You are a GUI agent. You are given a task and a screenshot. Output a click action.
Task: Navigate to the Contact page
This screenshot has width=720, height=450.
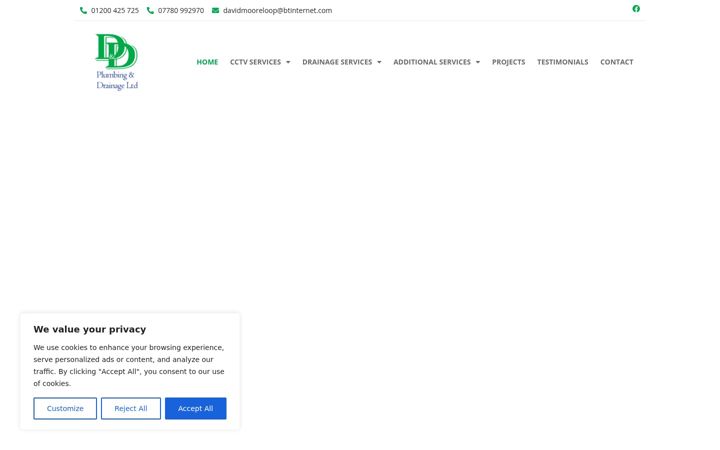pos(617,62)
